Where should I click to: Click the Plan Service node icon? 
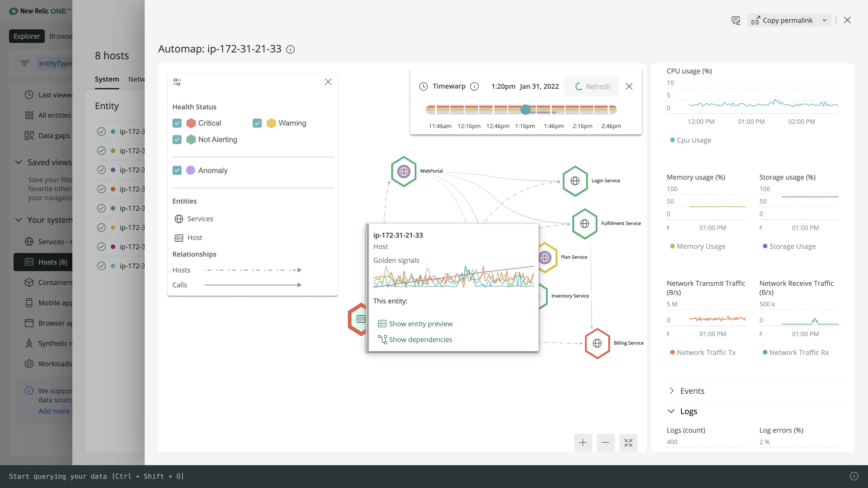click(545, 258)
